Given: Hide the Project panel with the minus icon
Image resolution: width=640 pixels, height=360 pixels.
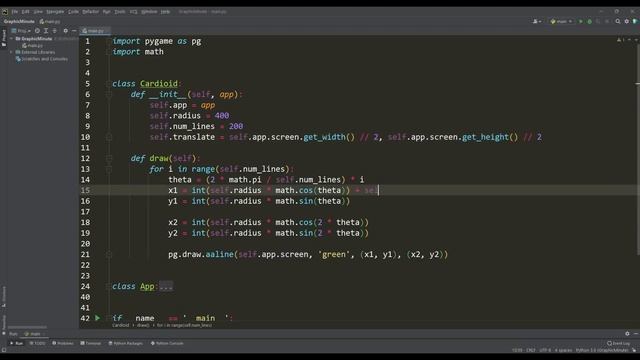Looking at the screenshot, I should click(74, 31).
